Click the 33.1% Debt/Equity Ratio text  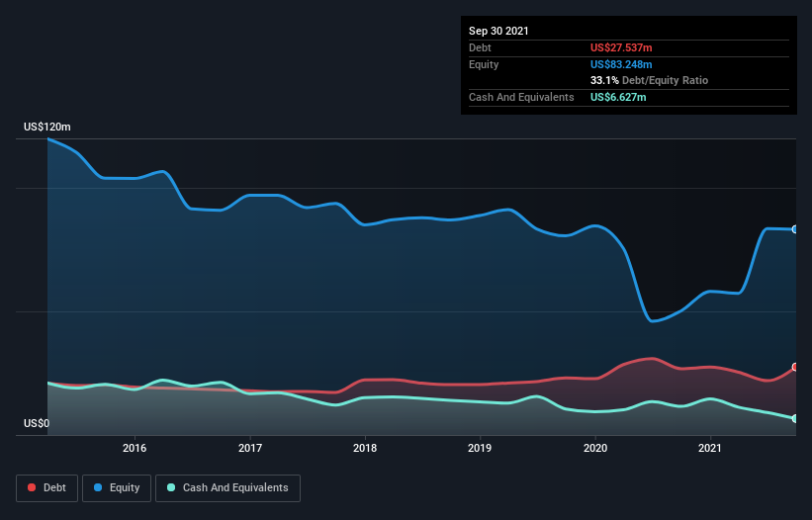click(649, 80)
